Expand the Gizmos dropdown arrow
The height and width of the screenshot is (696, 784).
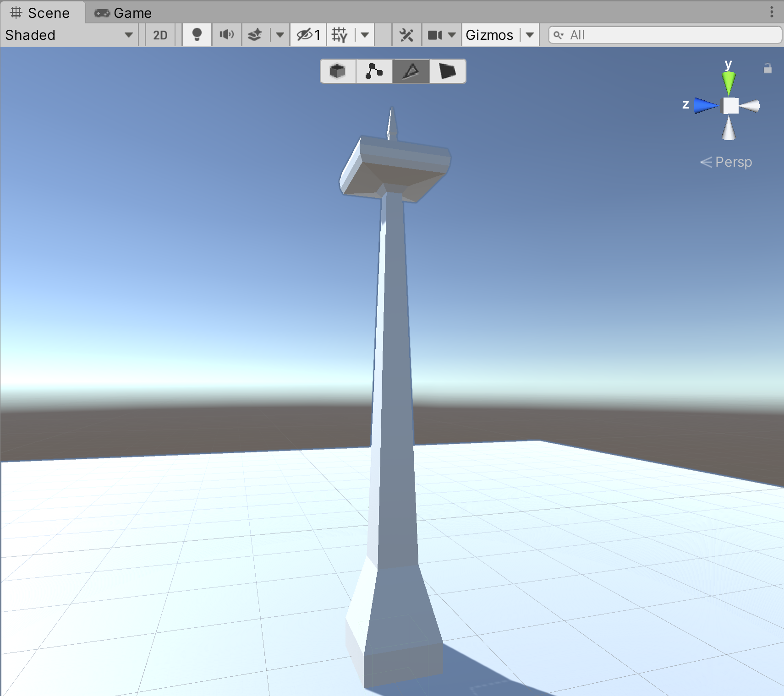point(530,35)
